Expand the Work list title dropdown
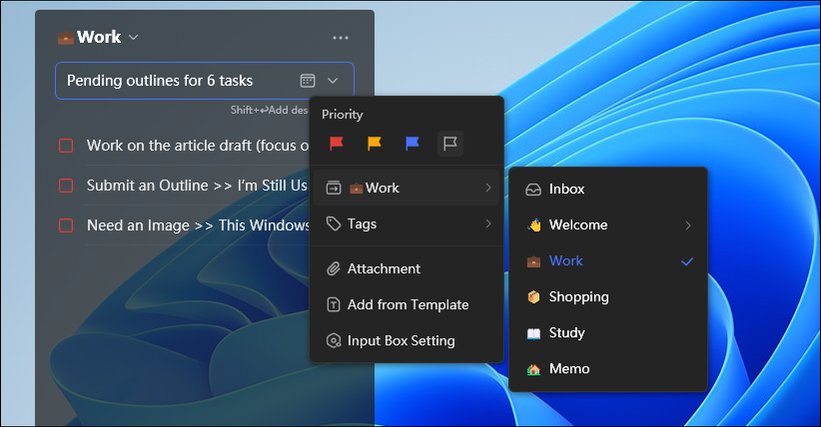821x427 pixels. [x=134, y=38]
